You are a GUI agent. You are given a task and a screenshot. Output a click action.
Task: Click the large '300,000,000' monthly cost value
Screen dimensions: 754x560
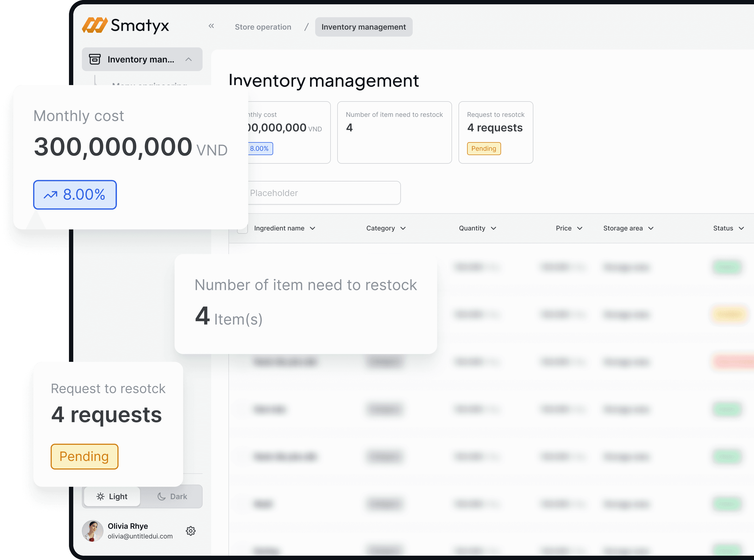pyautogui.click(x=113, y=147)
